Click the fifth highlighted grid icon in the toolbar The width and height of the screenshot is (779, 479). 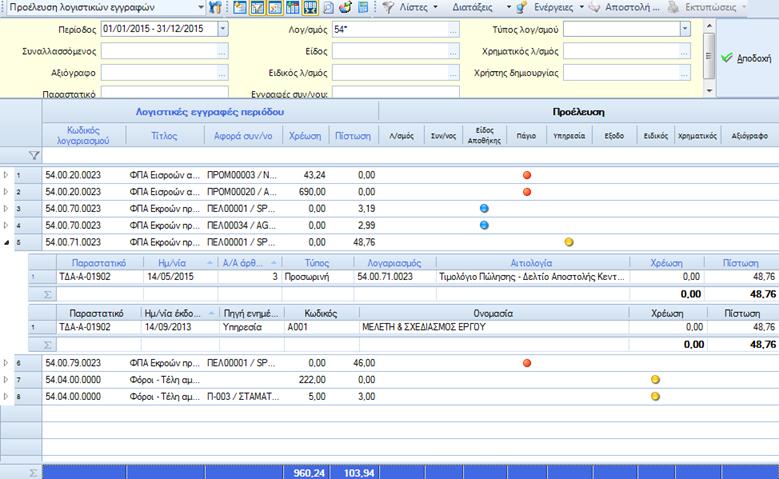[310, 7]
